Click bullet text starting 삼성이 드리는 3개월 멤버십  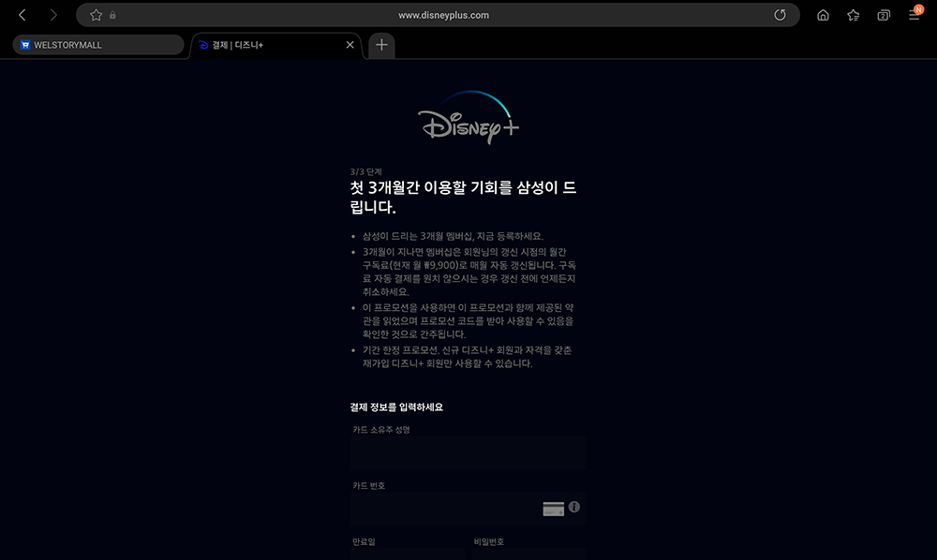click(453, 236)
